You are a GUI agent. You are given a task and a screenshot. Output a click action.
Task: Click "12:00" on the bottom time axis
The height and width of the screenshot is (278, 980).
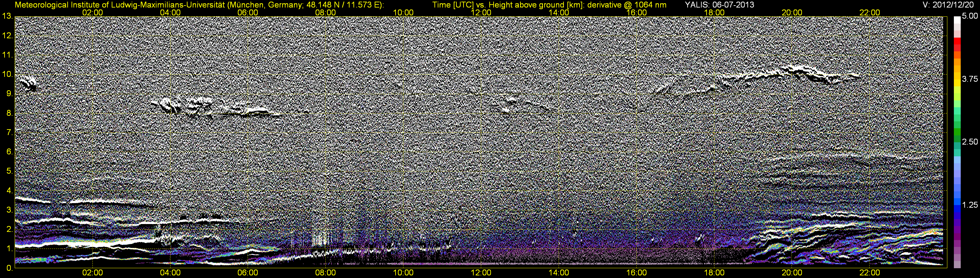(481, 273)
